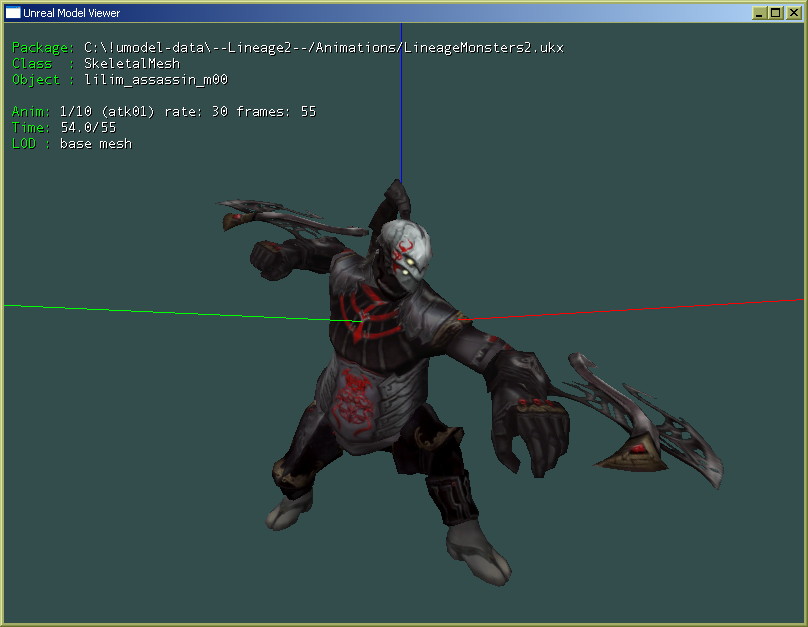808x627 pixels.
Task: Click the 'Class' green label
Action: (32, 64)
